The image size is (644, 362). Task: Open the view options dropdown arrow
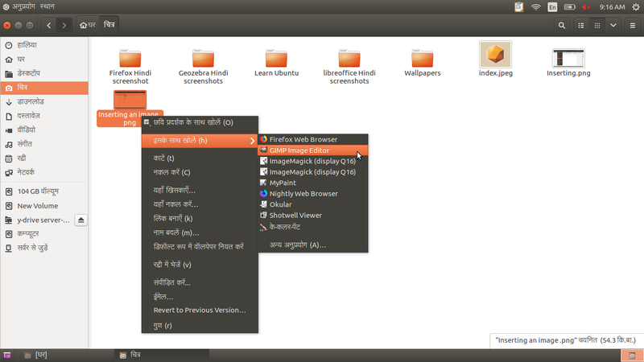[613, 26]
